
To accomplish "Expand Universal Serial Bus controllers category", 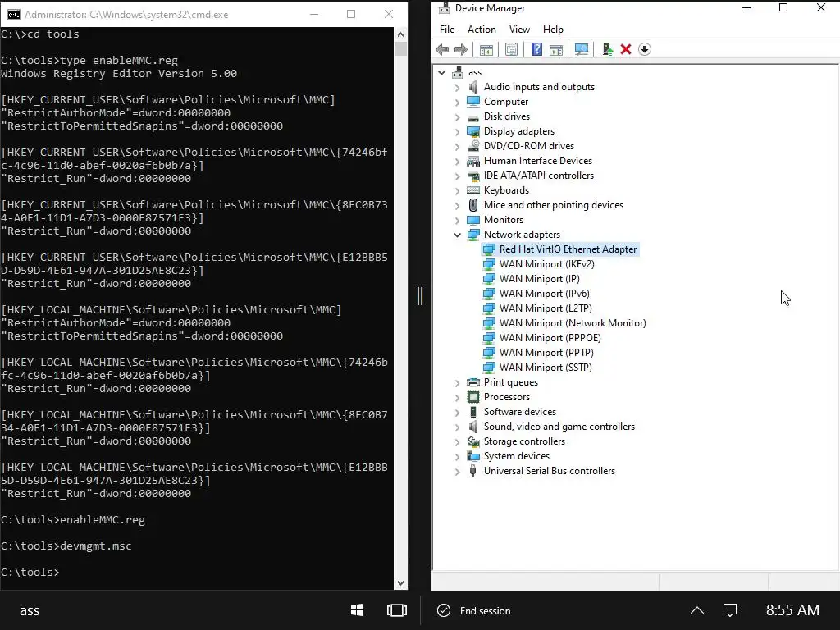I will (x=457, y=472).
